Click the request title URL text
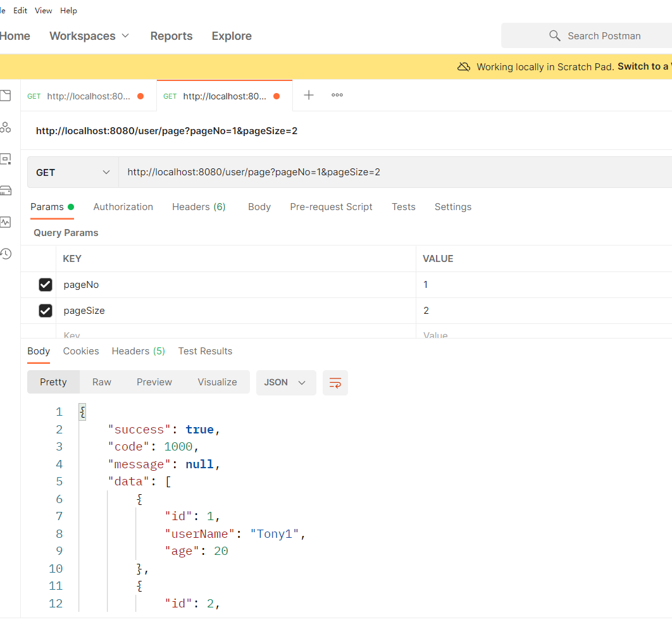Screen dimensions: 672x622 pos(166,131)
